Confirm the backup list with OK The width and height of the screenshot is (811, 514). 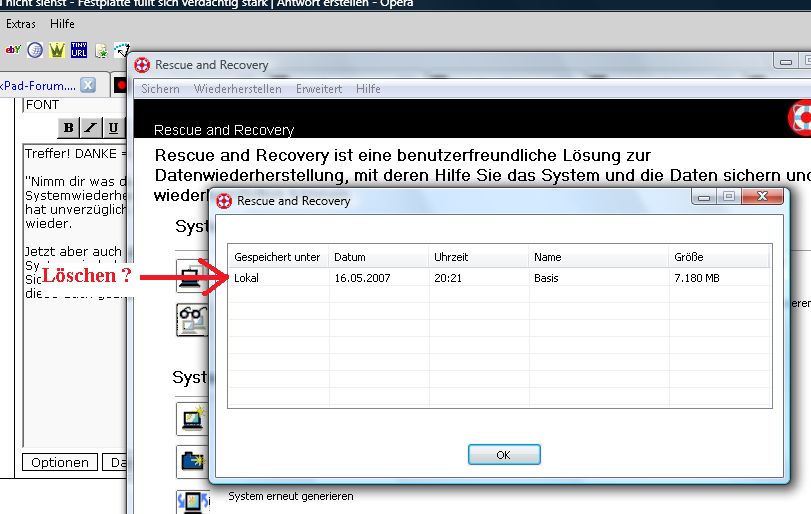[x=504, y=455]
